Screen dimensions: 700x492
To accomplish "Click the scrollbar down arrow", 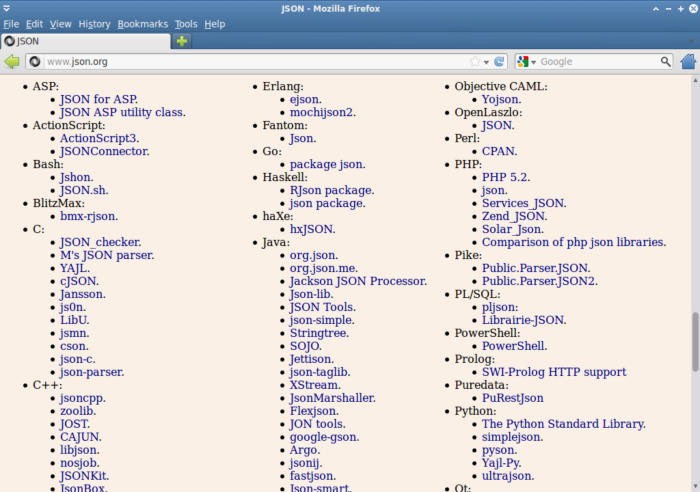I will pyautogui.click(x=695, y=487).
